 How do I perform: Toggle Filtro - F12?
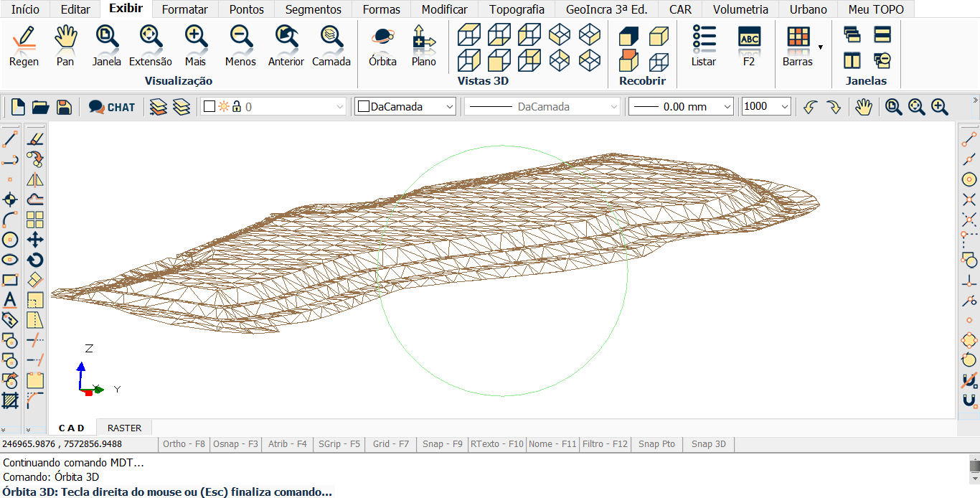pos(605,444)
